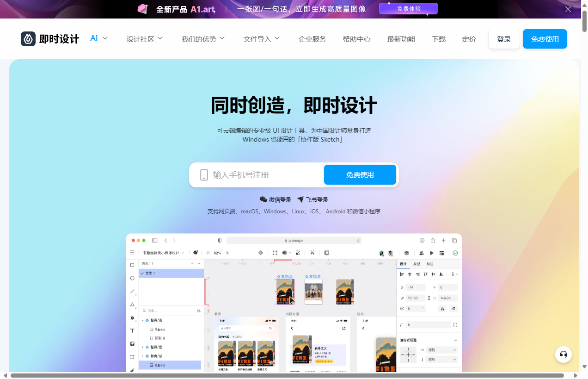Pick the line tool in the editor
The image size is (588, 379).
(132, 292)
